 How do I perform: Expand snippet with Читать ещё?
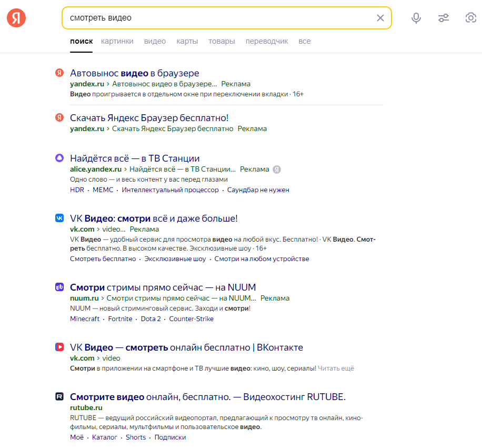336,369
